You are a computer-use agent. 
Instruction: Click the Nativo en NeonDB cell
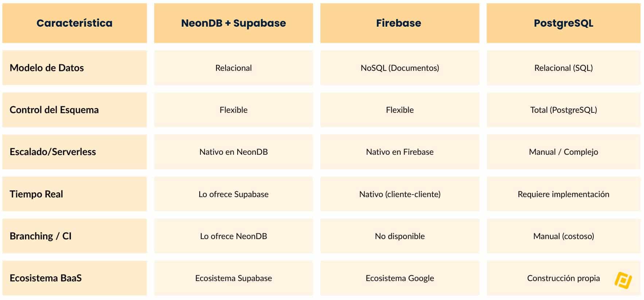coord(233,152)
